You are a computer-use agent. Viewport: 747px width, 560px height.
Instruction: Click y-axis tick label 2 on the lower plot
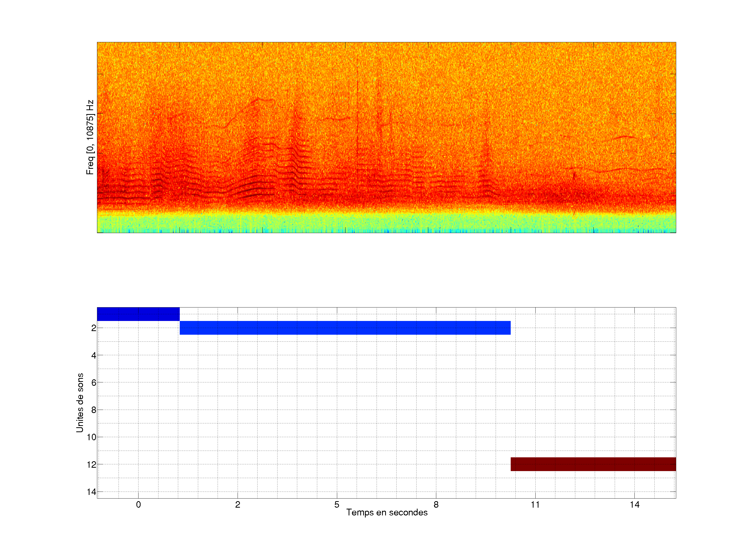[94, 328]
